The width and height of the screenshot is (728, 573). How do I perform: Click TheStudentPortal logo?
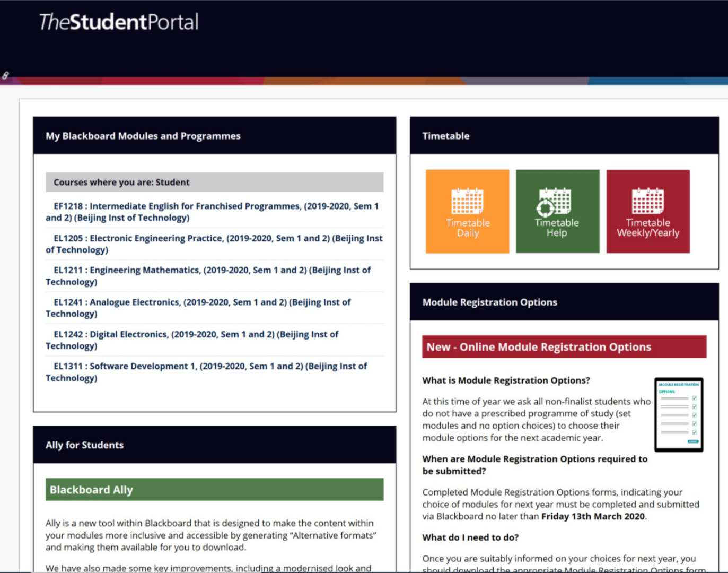[x=119, y=22]
